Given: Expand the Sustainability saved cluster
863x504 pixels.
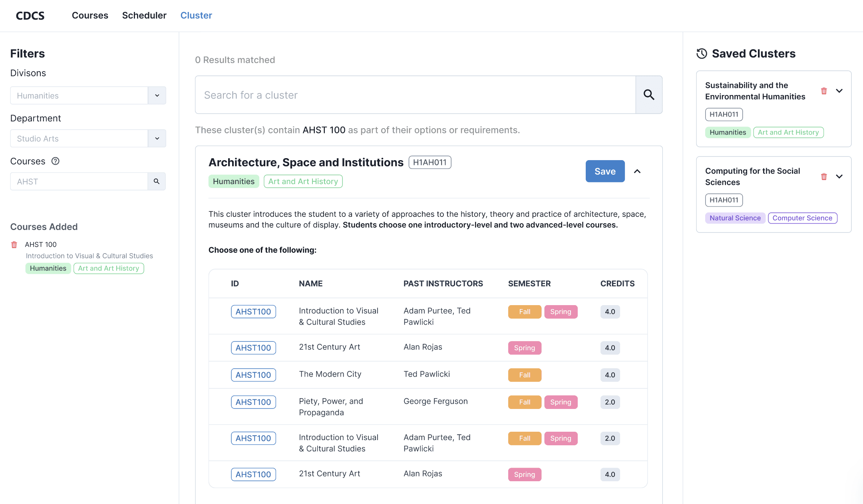Looking at the screenshot, I should coord(839,91).
